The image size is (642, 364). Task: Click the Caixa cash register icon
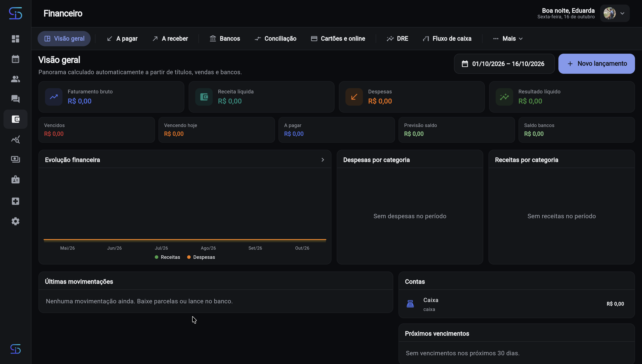410,304
